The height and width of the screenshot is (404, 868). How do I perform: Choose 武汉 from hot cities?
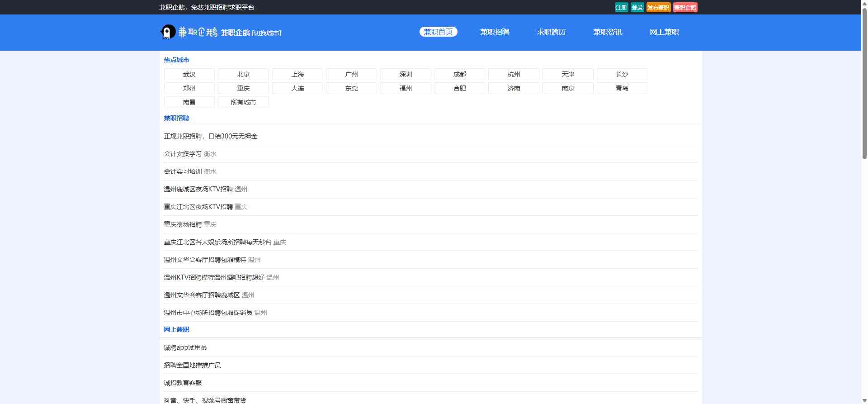pyautogui.click(x=189, y=74)
